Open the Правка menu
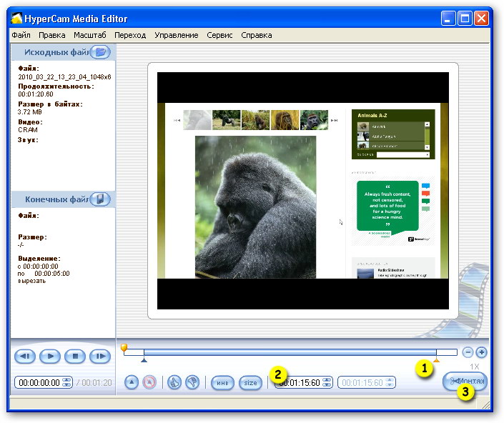504x423 pixels. (52, 35)
